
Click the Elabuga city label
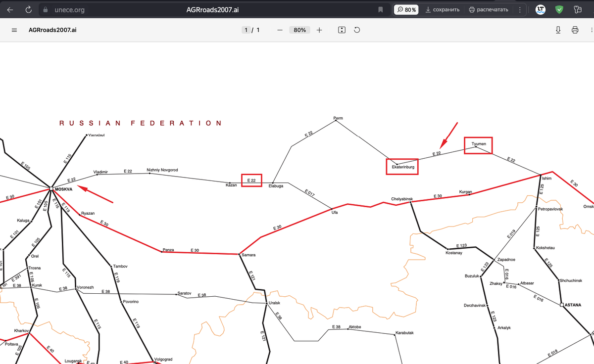click(276, 186)
